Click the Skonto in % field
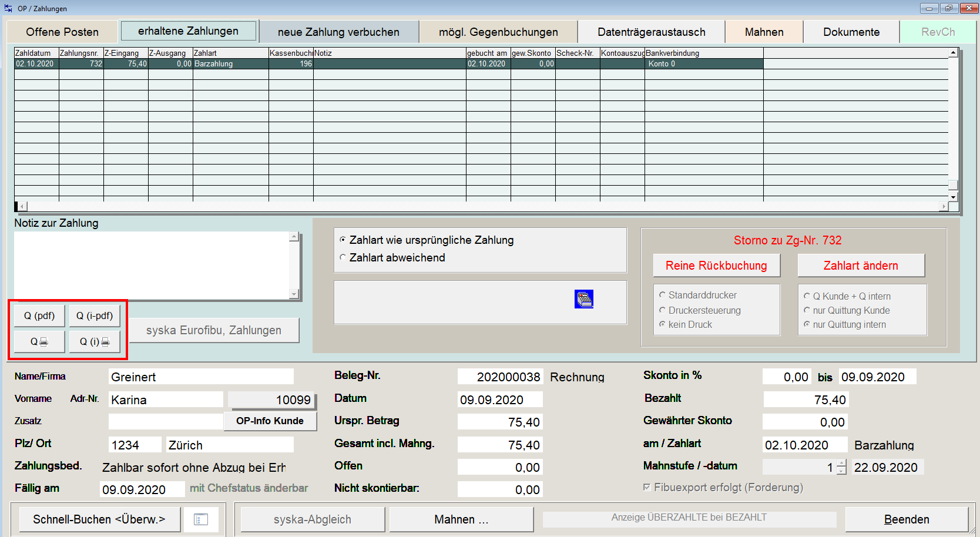Viewport: 980px width, 537px height. click(x=787, y=377)
